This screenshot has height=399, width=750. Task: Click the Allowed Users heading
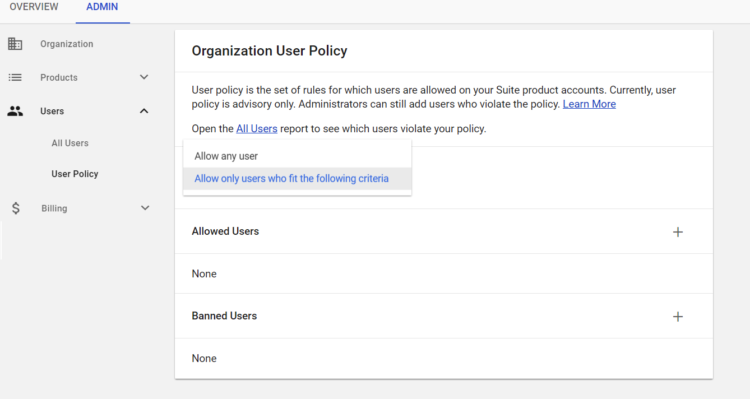click(x=225, y=231)
